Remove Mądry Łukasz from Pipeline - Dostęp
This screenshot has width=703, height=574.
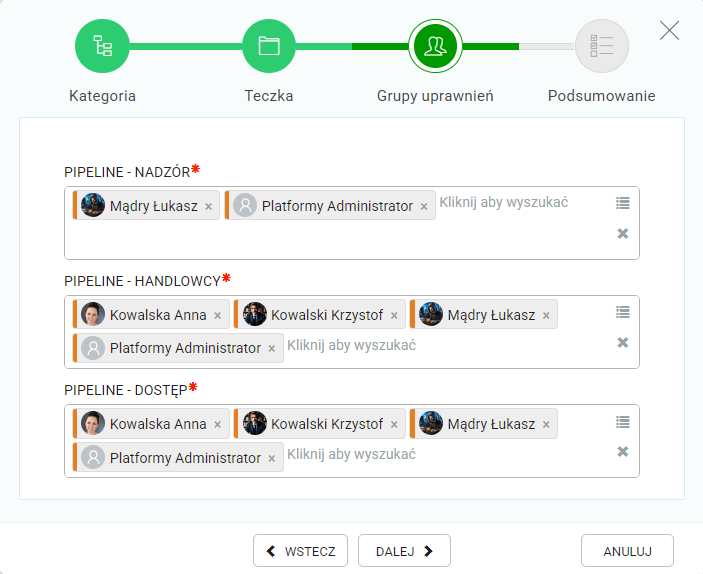coord(546,425)
